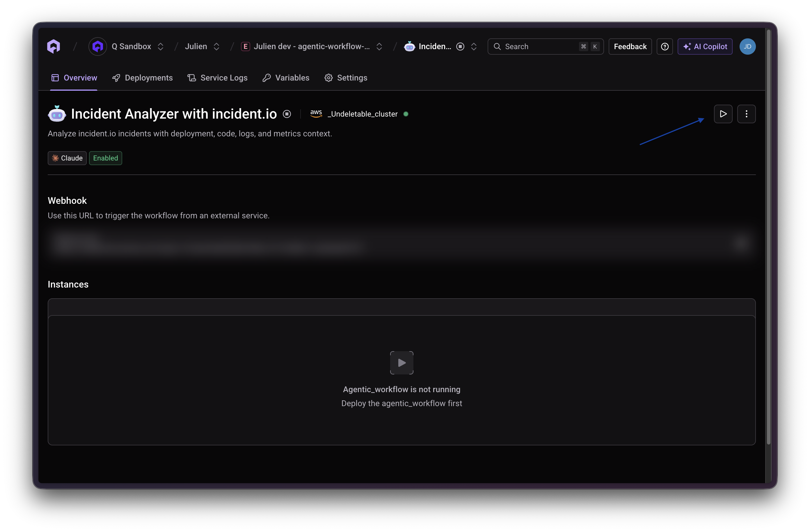The image size is (810, 532).
Task: Click the Julien dev environment name
Action: pyautogui.click(x=312, y=47)
